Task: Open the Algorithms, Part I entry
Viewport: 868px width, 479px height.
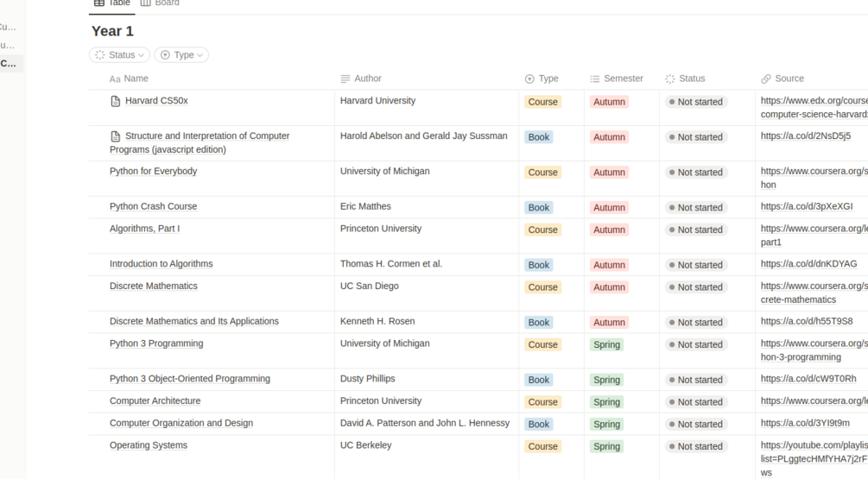Action: [x=144, y=229]
